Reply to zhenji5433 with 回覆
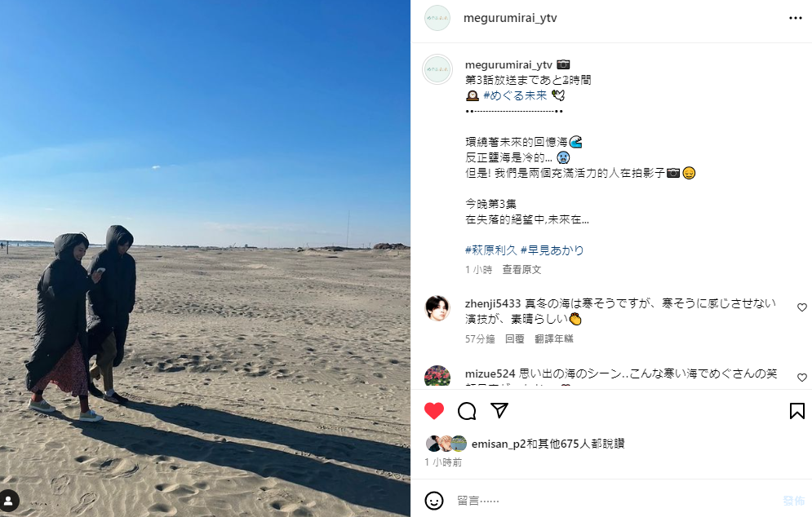Screen dimensions: 812x517 [515, 339]
